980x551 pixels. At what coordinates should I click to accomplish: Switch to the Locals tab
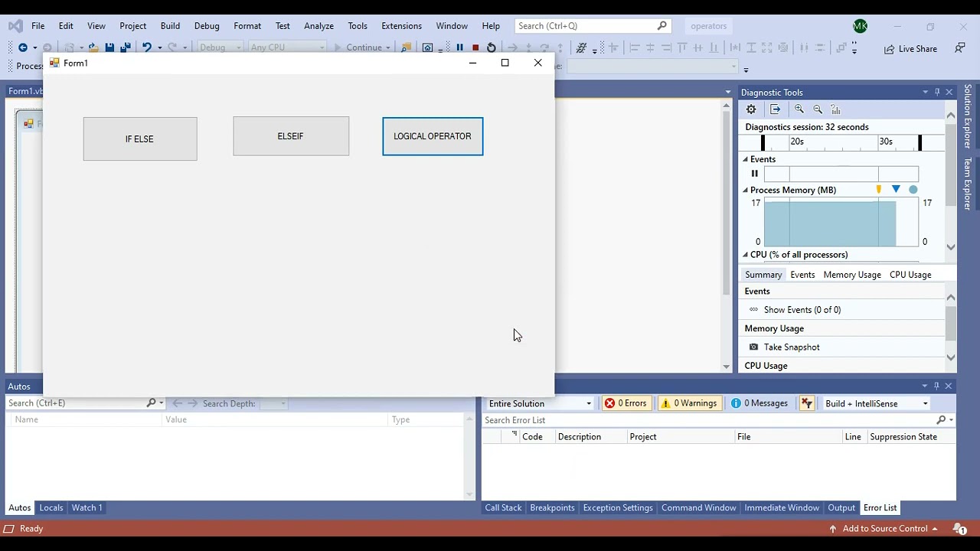(x=51, y=507)
